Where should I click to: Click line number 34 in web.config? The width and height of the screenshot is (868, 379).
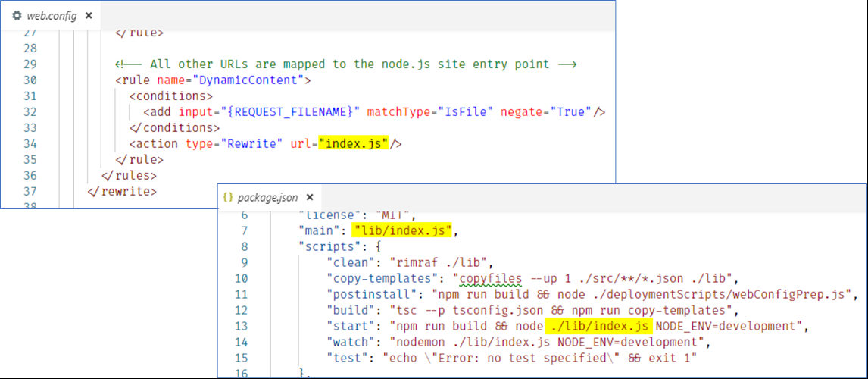[30, 144]
